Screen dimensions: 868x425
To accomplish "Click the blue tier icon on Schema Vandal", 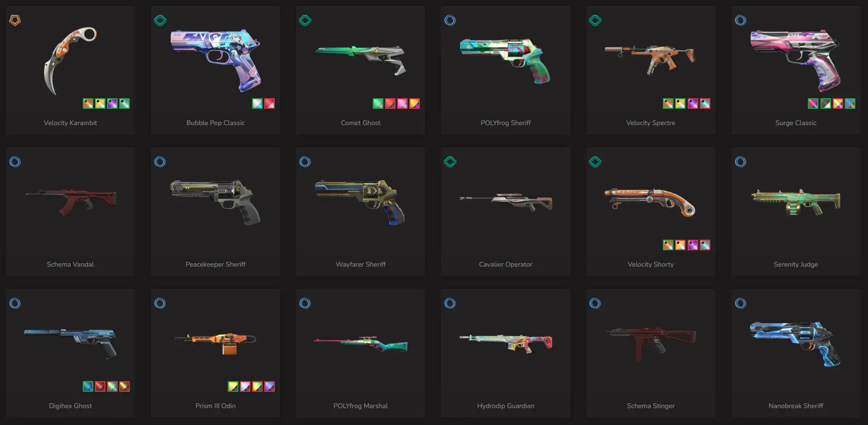I will pyautogui.click(x=15, y=162).
